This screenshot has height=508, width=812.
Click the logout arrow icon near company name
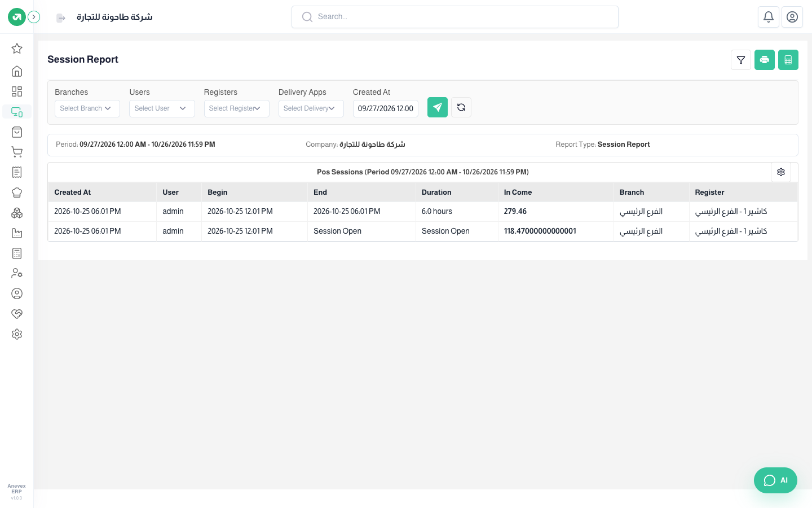61,18
